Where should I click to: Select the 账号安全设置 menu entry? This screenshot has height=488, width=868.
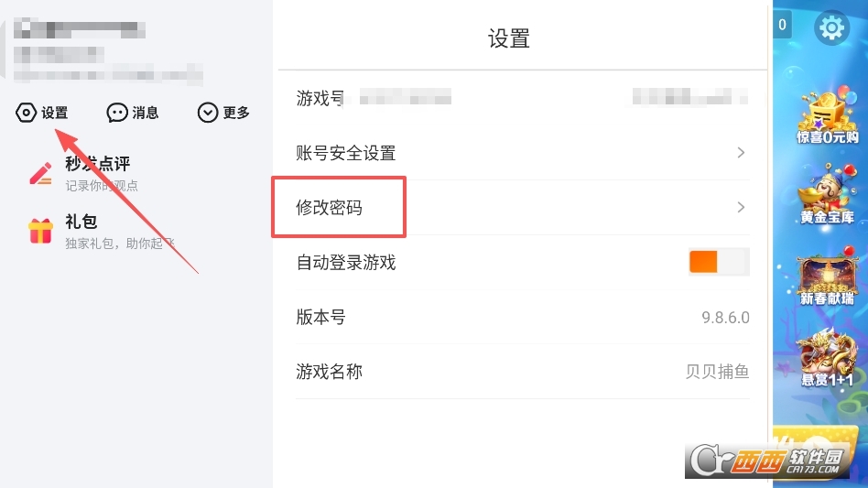click(346, 153)
